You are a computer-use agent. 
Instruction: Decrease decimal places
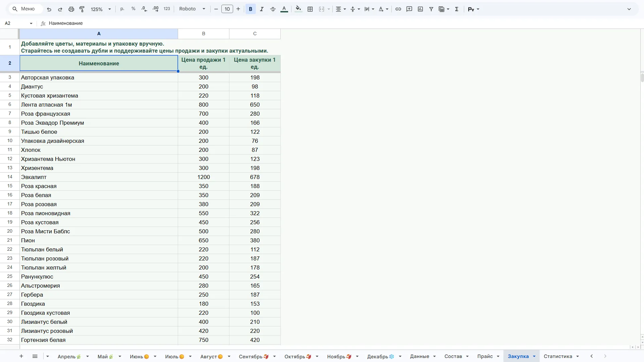coord(145,9)
